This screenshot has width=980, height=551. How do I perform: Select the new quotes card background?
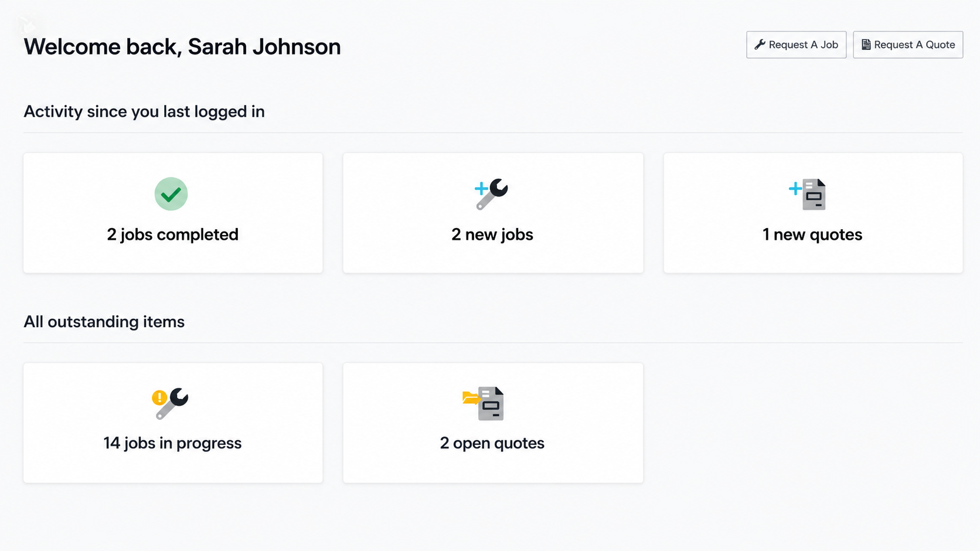coord(813,213)
